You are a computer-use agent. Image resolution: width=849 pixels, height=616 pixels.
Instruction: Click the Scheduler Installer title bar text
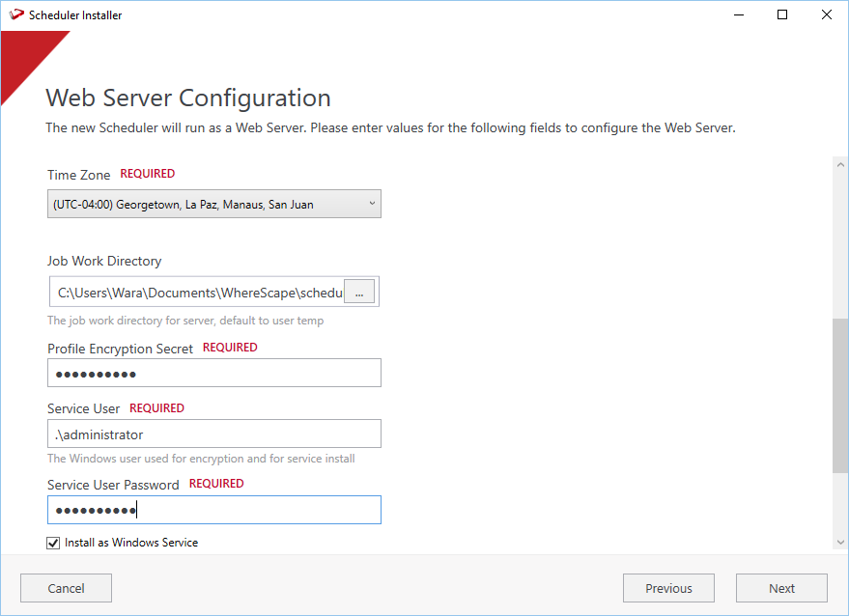pos(75,15)
